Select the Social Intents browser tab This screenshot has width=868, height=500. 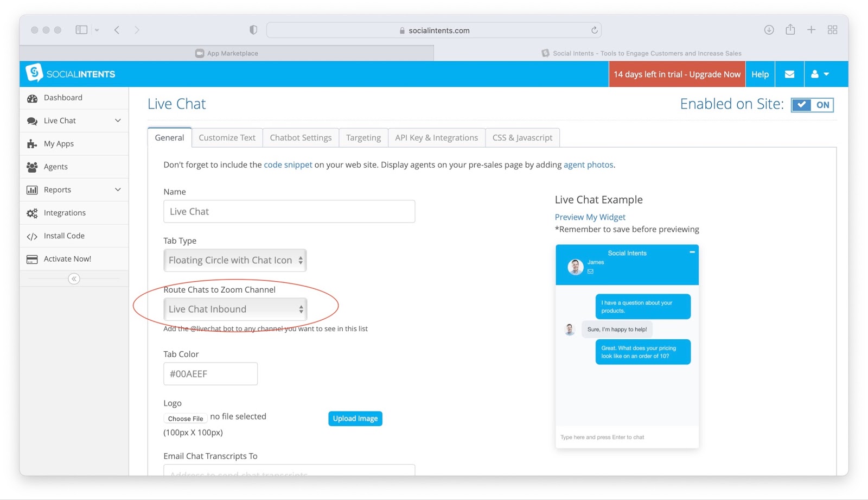[x=641, y=53]
